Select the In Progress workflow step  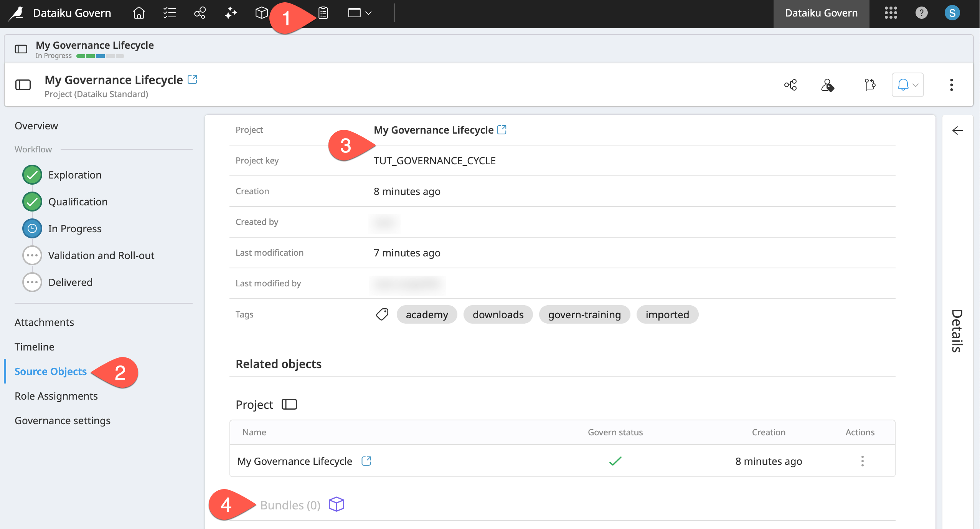[x=75, y=228]
